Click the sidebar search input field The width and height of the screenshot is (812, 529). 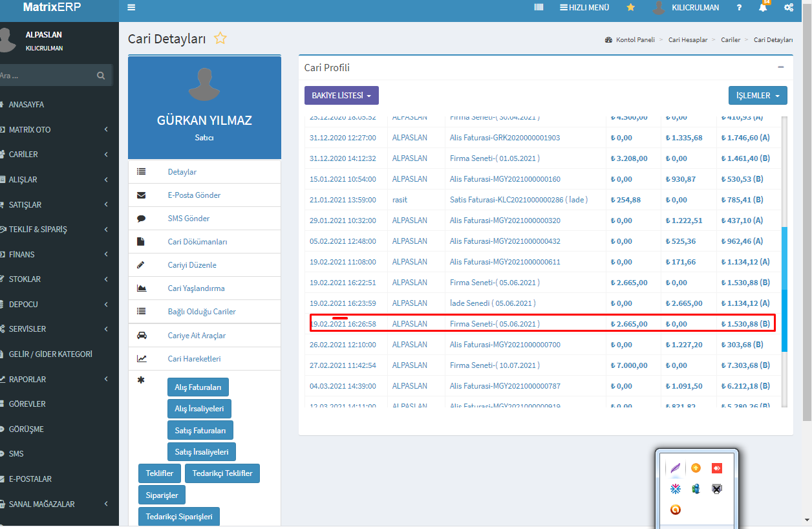[45, 76]
